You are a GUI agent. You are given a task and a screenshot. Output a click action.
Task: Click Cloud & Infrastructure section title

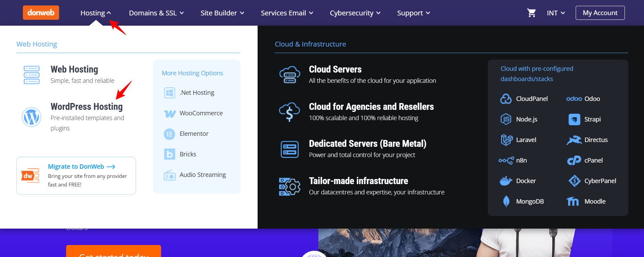(310, 44)
